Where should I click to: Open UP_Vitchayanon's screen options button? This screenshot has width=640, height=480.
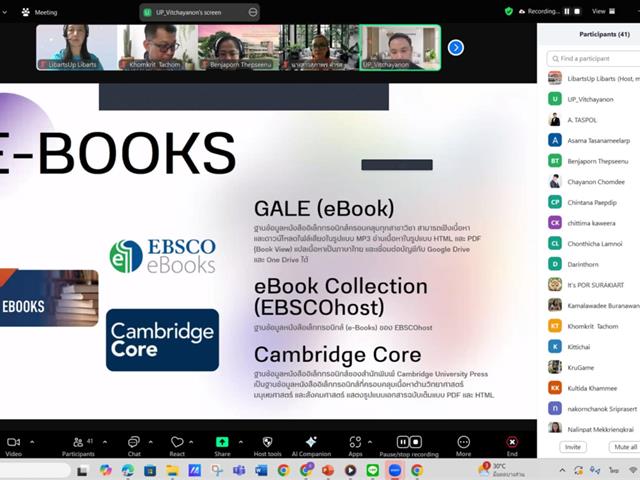pyautogui.click(x=253, y=12)
